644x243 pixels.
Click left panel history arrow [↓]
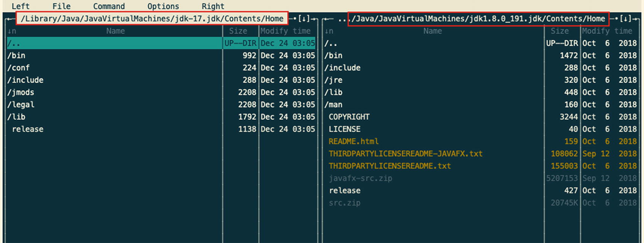(x=304, y=18)
